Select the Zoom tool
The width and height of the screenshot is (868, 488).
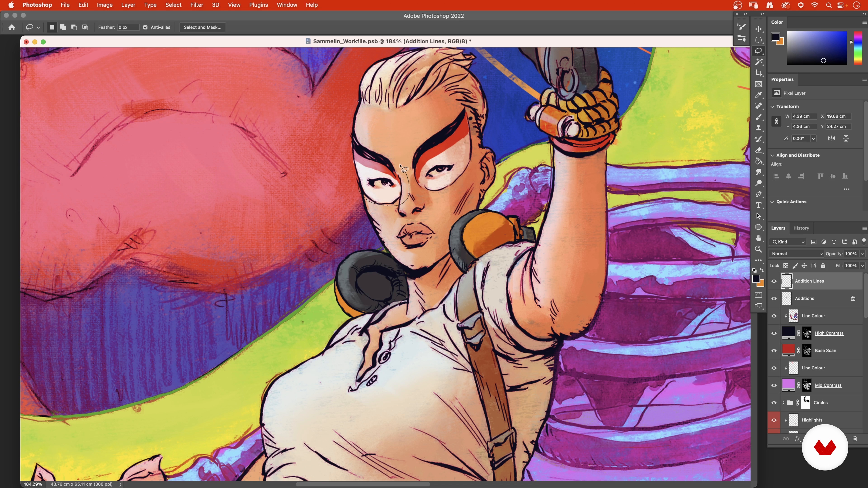tap(759, 249)
